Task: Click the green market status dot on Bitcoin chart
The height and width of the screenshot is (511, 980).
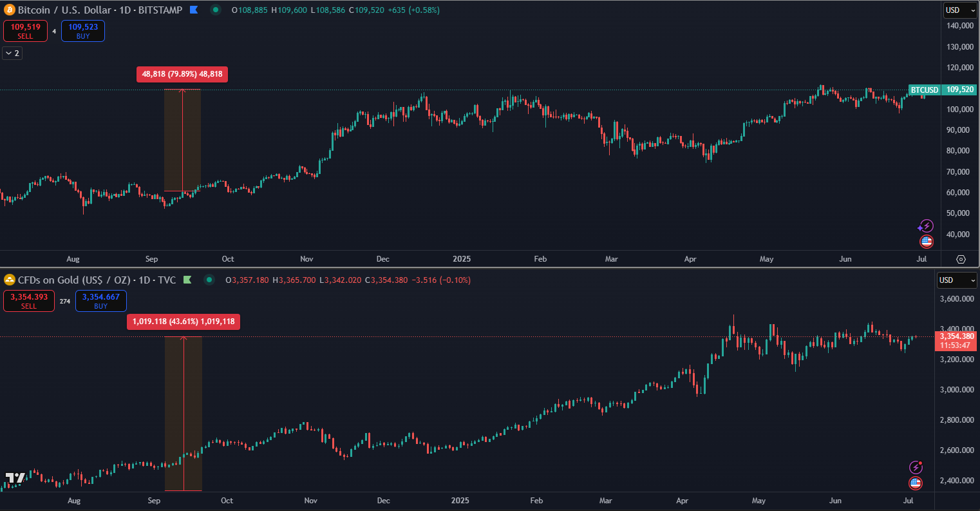Action: [x=216, y=10]
